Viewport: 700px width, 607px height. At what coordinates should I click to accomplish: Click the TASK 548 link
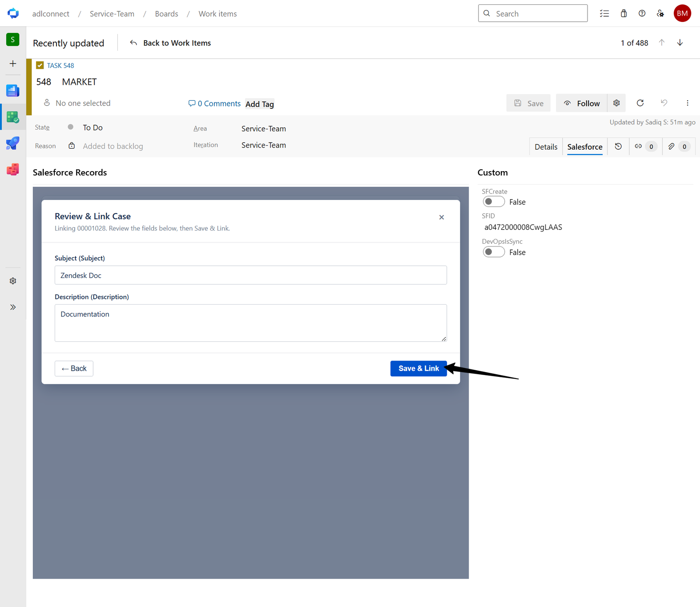[60, 65]
